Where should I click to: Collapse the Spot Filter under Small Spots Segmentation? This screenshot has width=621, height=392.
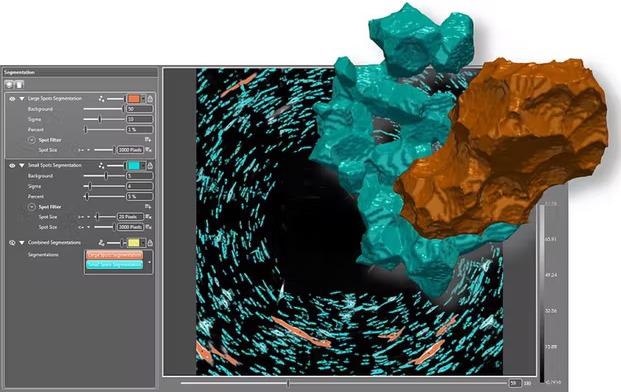tap(32, 207)
